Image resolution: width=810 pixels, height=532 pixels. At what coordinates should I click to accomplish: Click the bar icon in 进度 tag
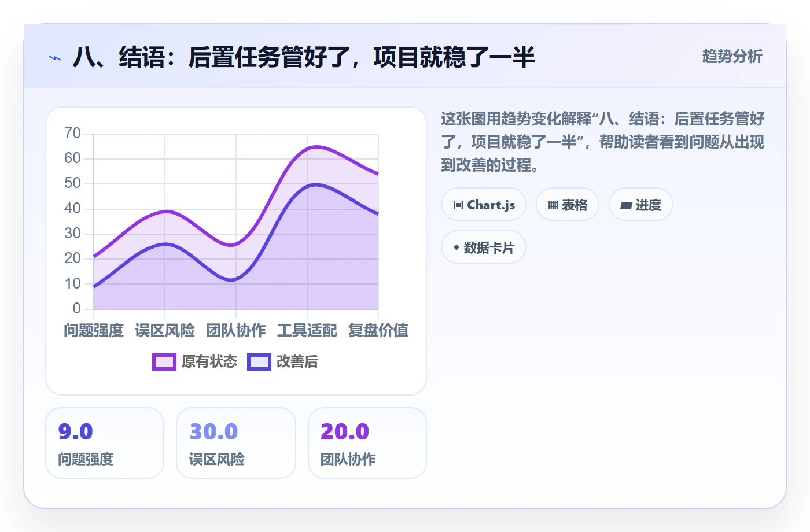(x=626, y=205)
